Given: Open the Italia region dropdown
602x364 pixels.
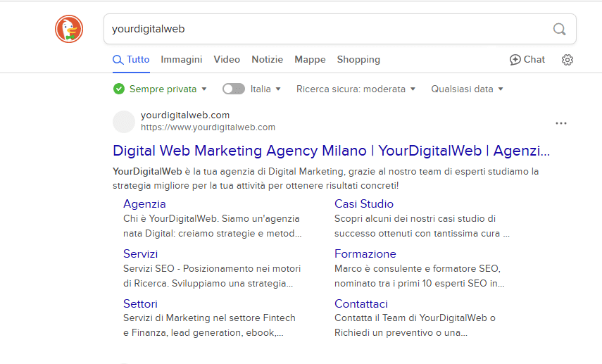Looking at the screenshot, I should [x=265, y=89].
